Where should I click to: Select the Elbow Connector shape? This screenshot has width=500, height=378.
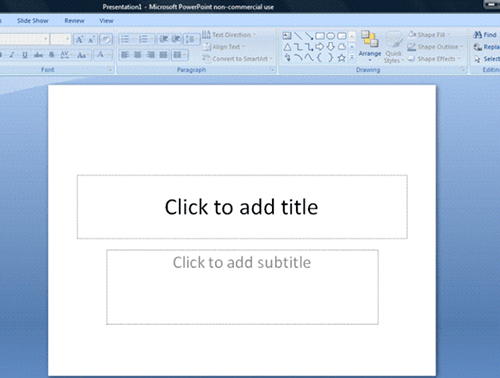298,47
